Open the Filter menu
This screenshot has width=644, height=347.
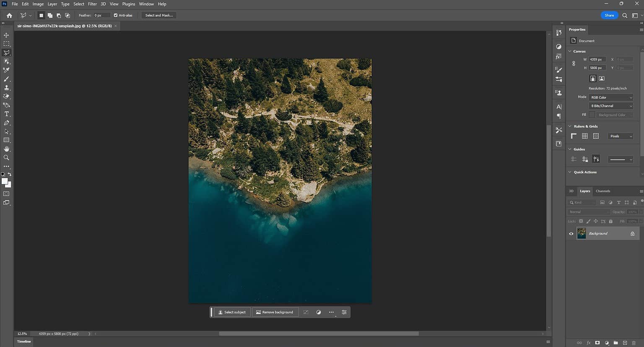tap(92, 4)
